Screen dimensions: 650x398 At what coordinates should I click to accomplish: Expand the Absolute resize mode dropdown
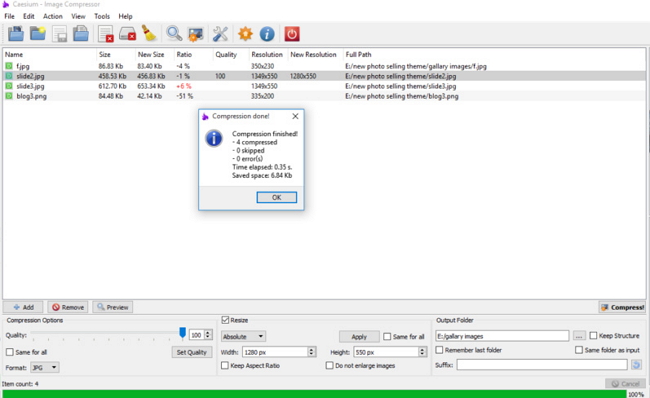[243, 336]
